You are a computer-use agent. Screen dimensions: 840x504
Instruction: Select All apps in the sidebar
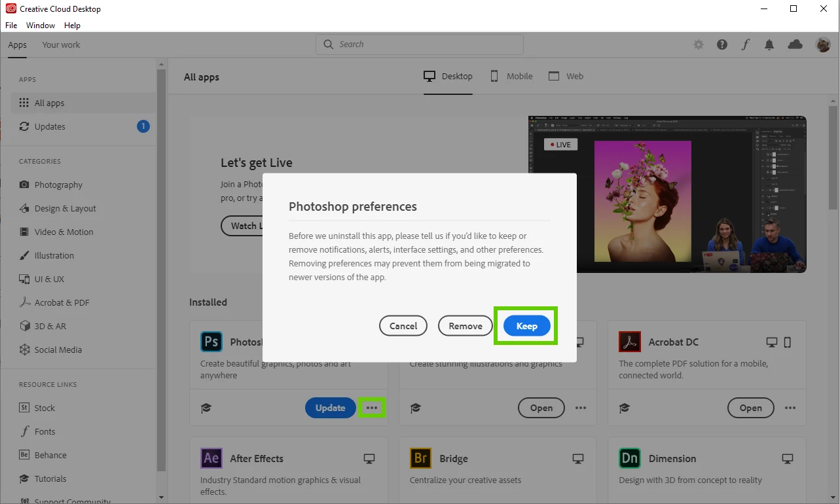83,103
